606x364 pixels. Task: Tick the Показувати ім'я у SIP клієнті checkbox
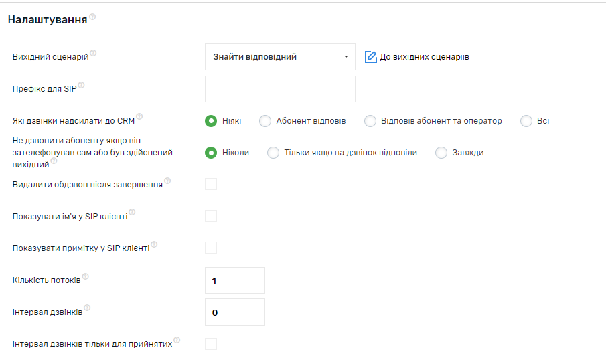[211, 216]
